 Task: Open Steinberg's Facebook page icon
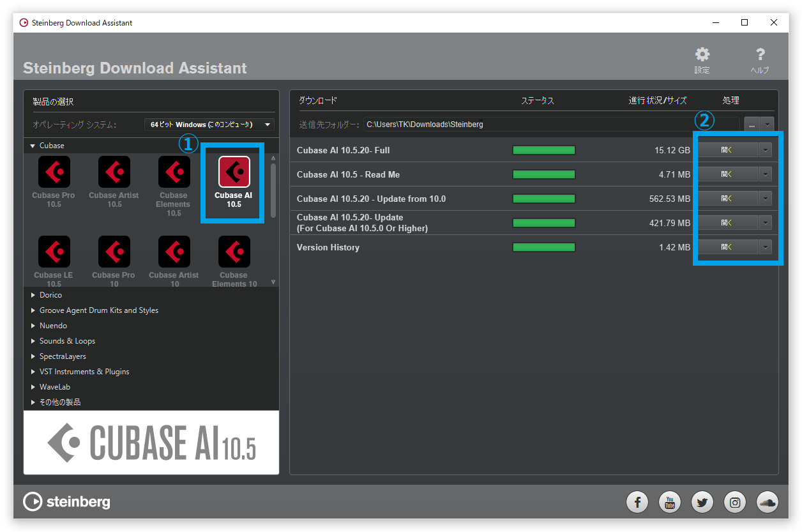pos(637,502)
